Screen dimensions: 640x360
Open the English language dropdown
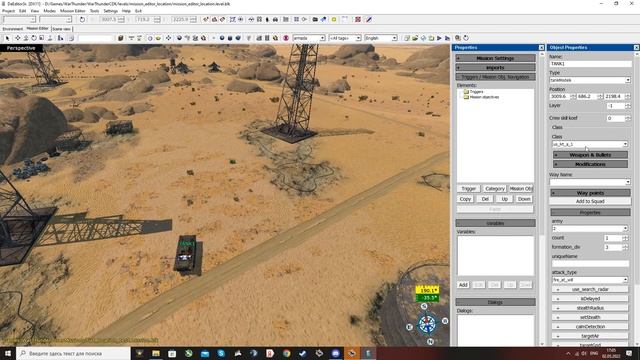(x=381, y=38)
